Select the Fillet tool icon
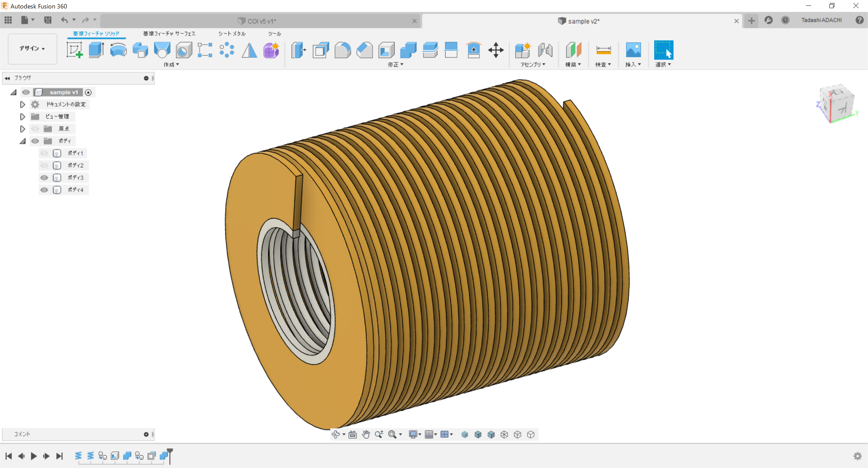Screen dimensions: 868x468 pyautogui.click(x=343, y=50)
